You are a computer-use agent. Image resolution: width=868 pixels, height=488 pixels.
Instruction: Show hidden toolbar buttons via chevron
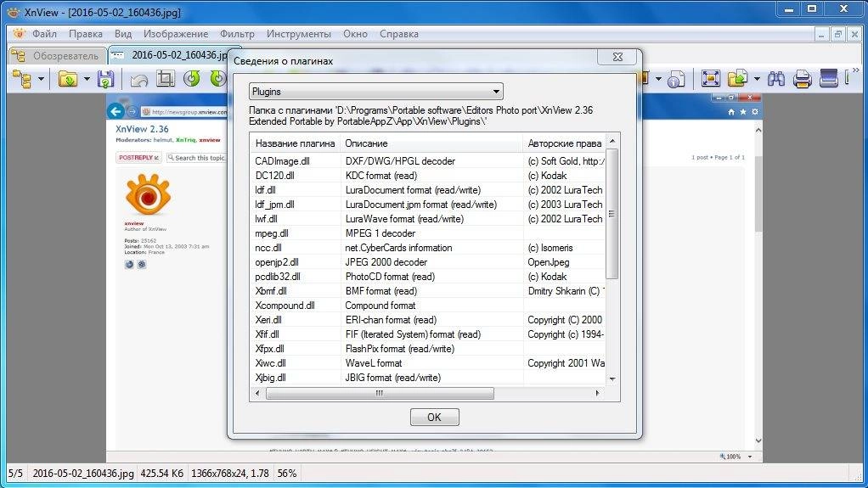tap(855, 71)
